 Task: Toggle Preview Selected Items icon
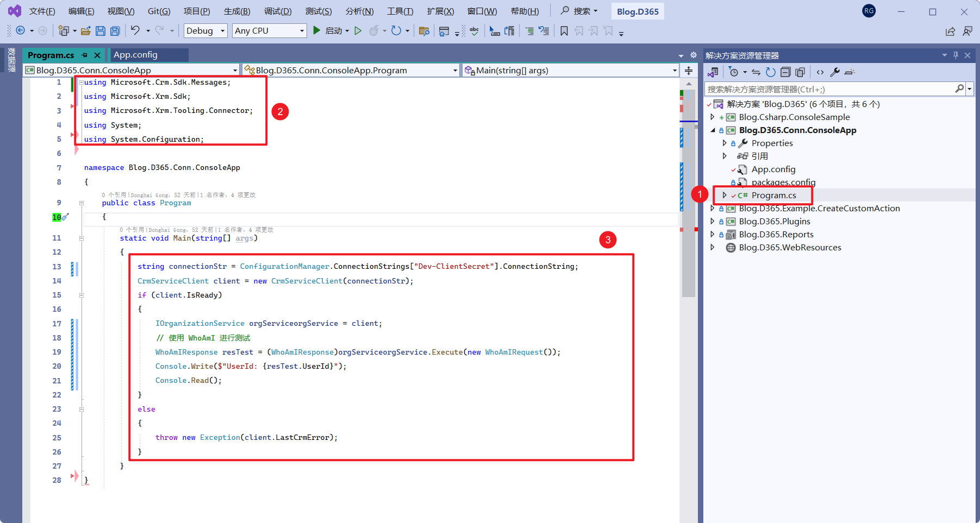850,72
